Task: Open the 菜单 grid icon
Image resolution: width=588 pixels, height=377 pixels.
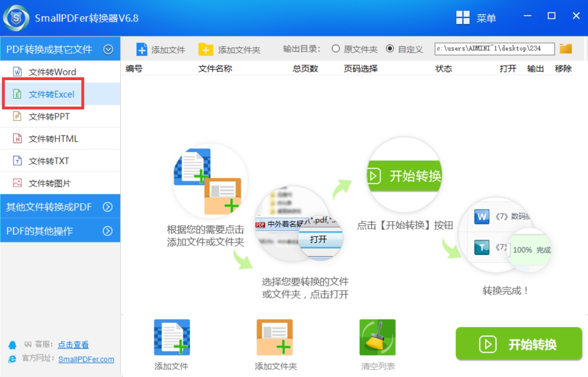Action: click(x=463, y=18)
